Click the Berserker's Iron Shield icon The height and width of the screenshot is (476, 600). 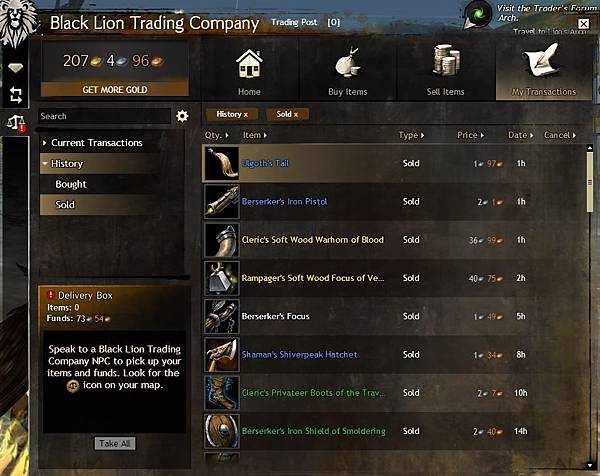pyautogui.click(x=222, y=431)
